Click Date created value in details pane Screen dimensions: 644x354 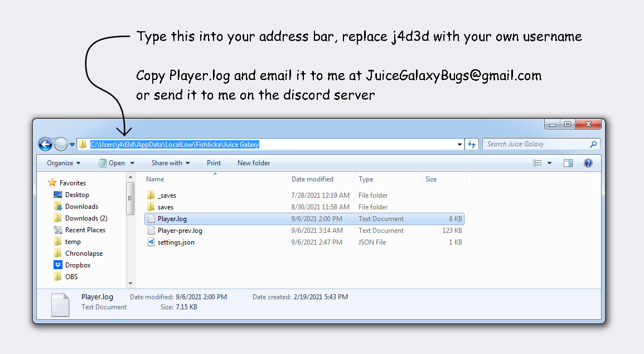coord(321,297)
